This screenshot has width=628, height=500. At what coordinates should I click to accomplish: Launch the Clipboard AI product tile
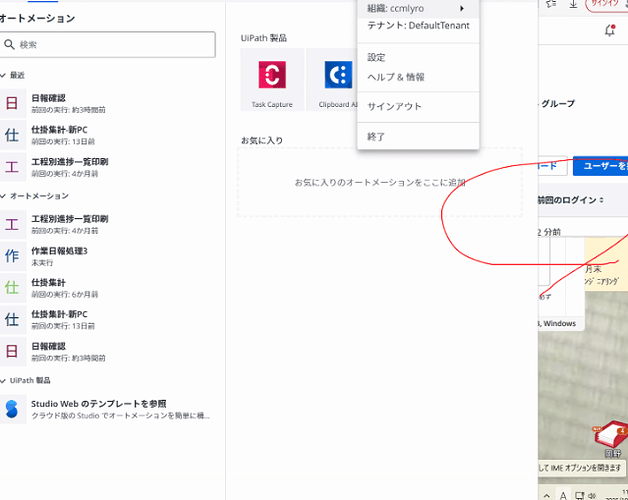point(332,79)
